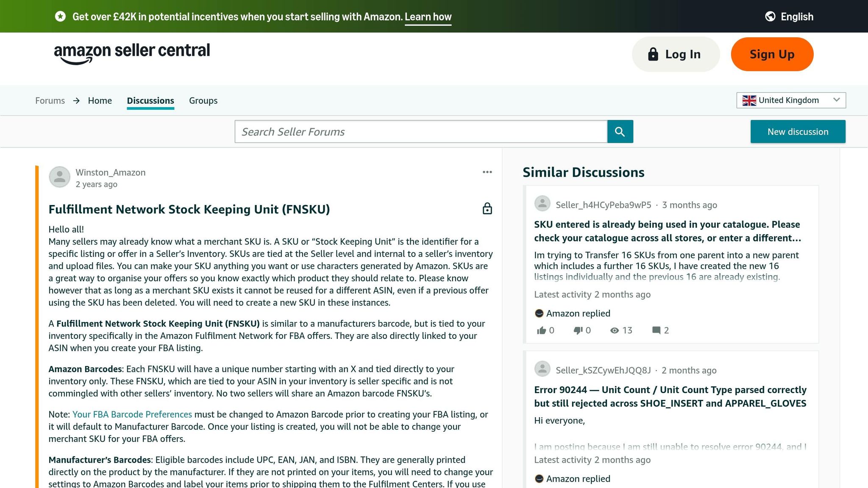Open Your FBA Barcode Preferences link

132,414
